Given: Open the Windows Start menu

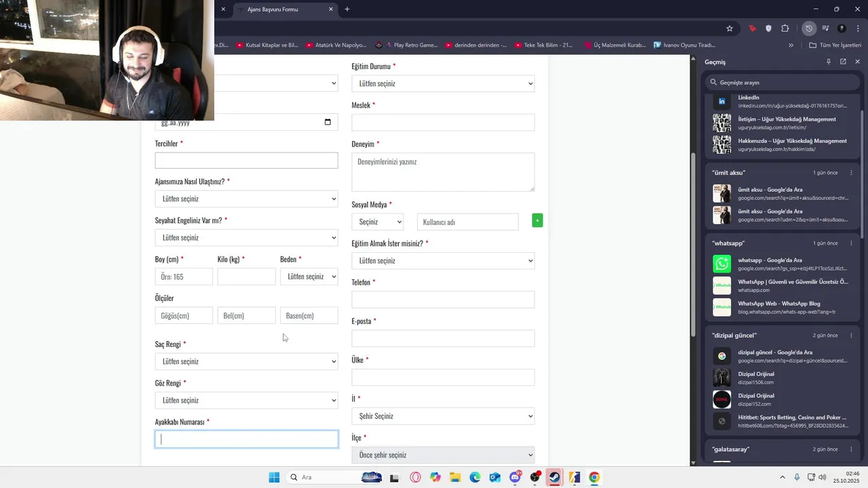Looking at the screenshot, I should [274, 477].
